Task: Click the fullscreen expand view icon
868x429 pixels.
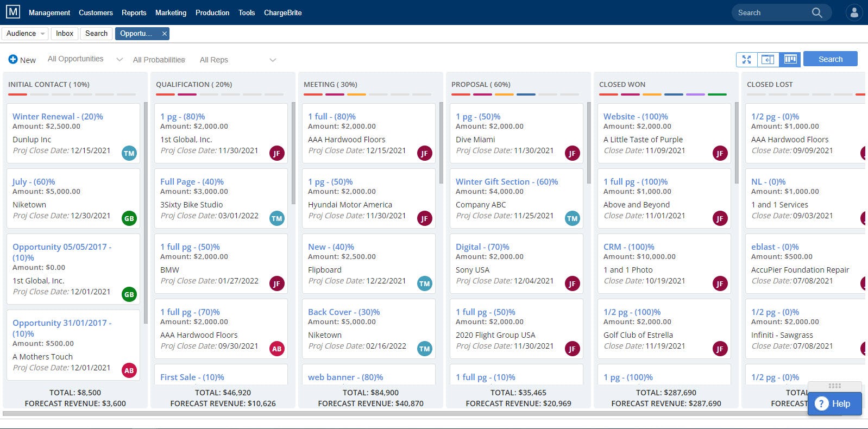Action: coord(746,59)
